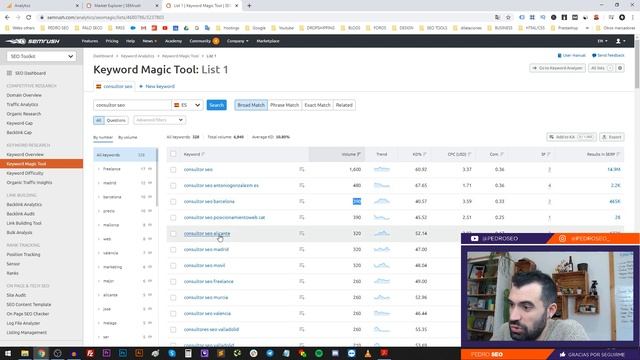Expand the precio keyword group

pos(99,211)
